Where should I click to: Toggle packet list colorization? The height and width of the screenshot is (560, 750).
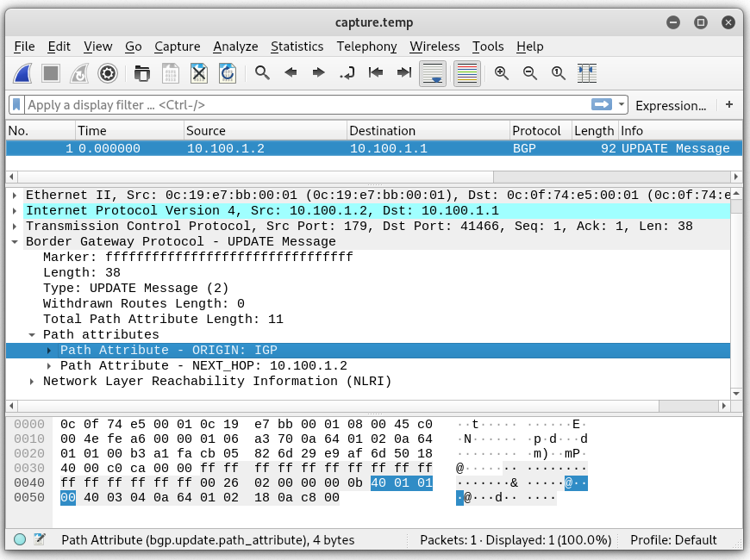(x=466, y=73)
